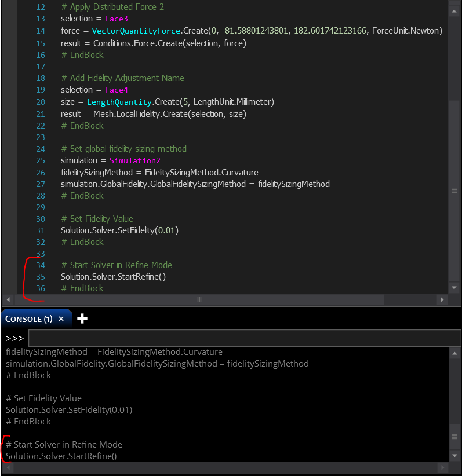Click the script editor scroll down arrow
Viewport: 462px width, 476px height.
[x=454, y=287]
